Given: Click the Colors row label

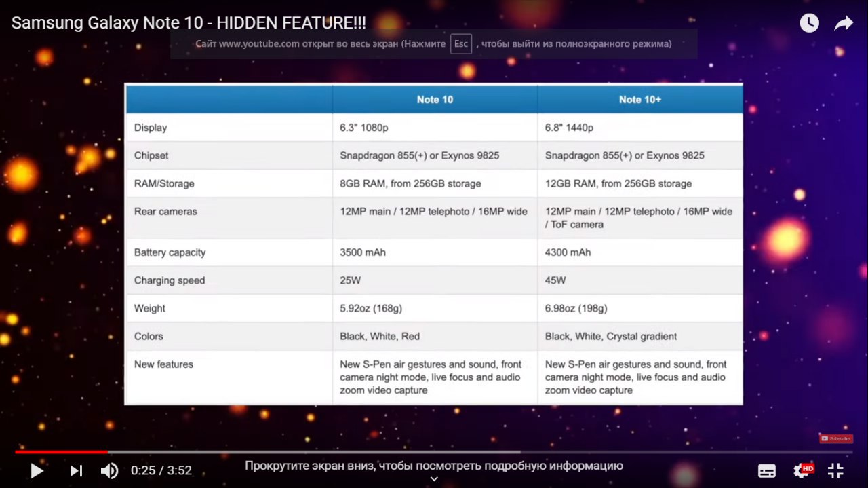Looking at the screenshot, I should [149, 336].
